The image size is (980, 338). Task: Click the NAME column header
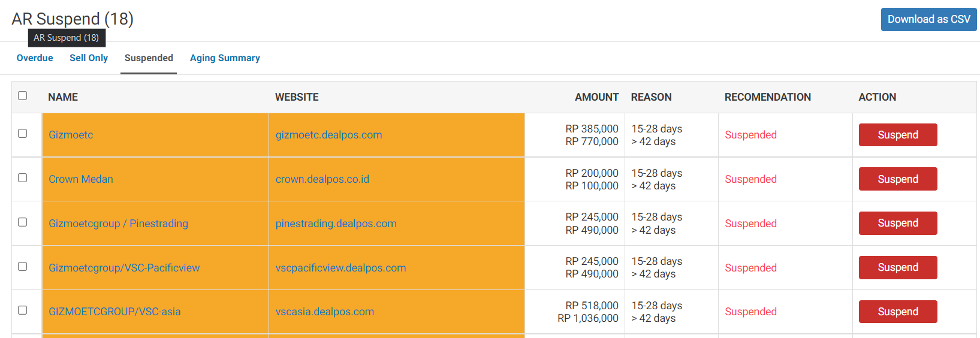pyautogui.click(x=63, y=97)
